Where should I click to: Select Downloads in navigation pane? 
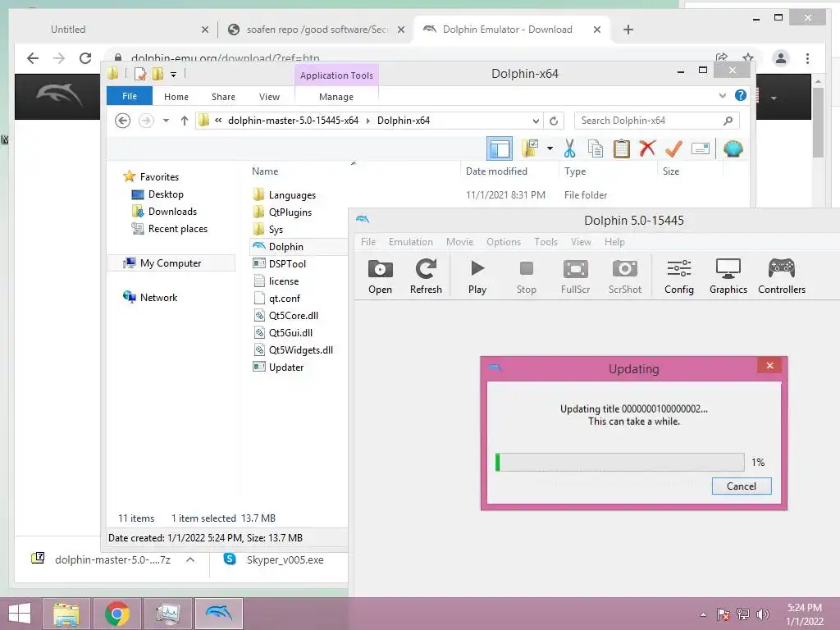click(172, 212)
